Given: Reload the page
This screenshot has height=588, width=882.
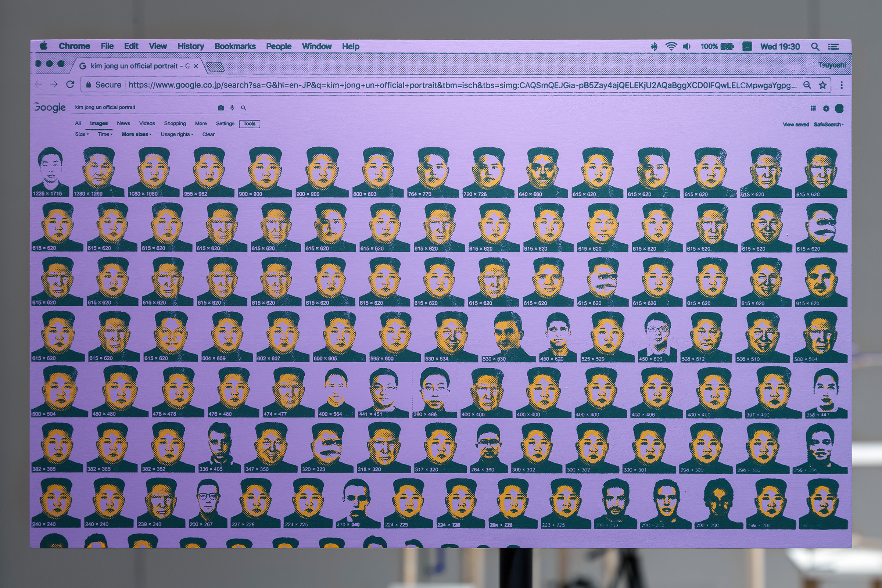Looking at the screenshot, I should 70,84.
